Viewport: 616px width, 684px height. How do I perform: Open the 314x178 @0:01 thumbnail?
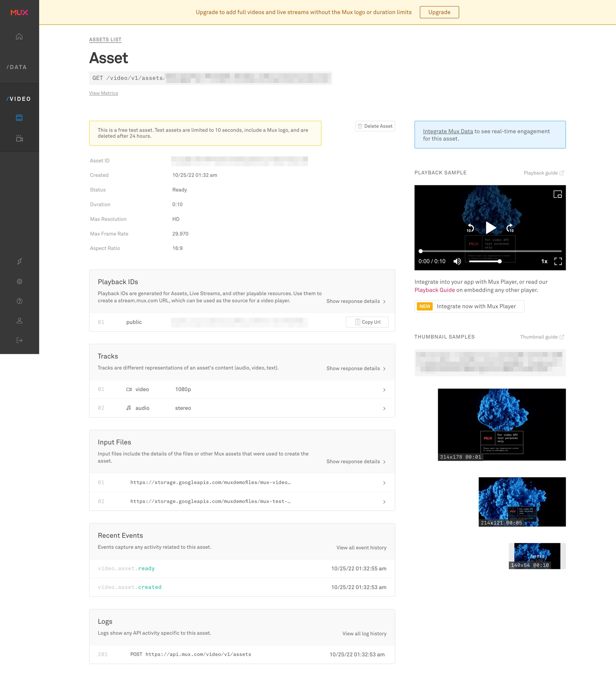(502, 425)
